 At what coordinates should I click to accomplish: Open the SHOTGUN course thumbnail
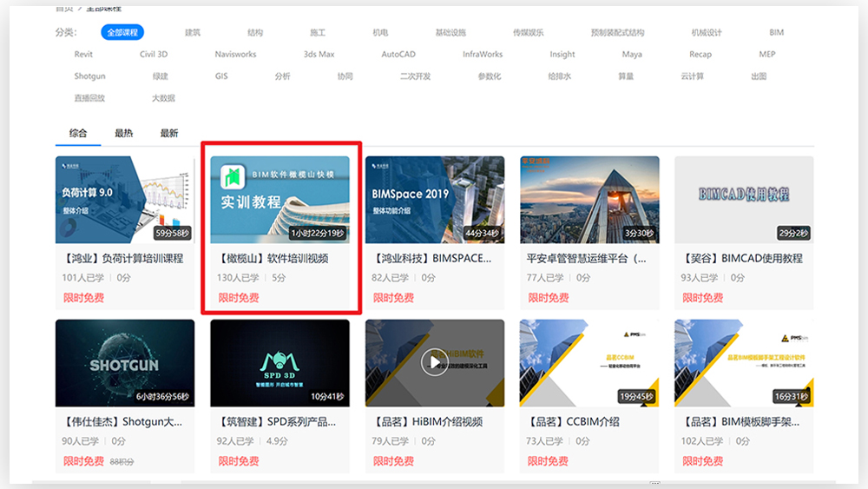pyautogui.click(x=124, y=363)
